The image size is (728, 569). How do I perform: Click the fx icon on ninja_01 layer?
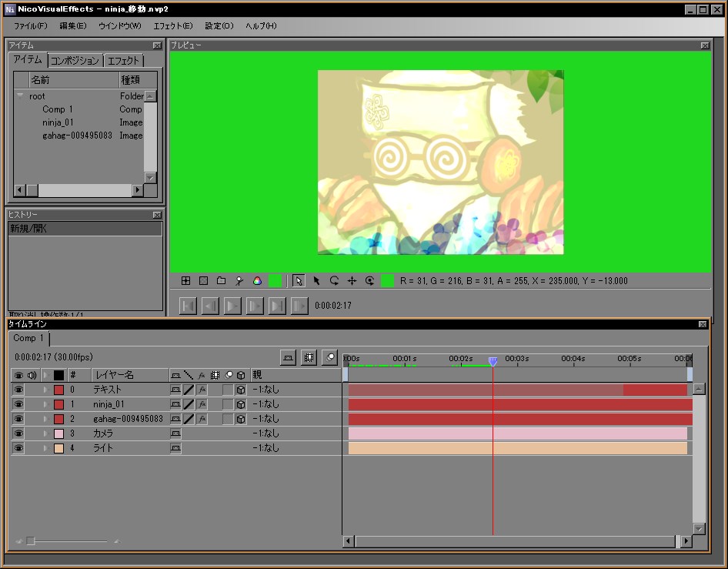202,404
